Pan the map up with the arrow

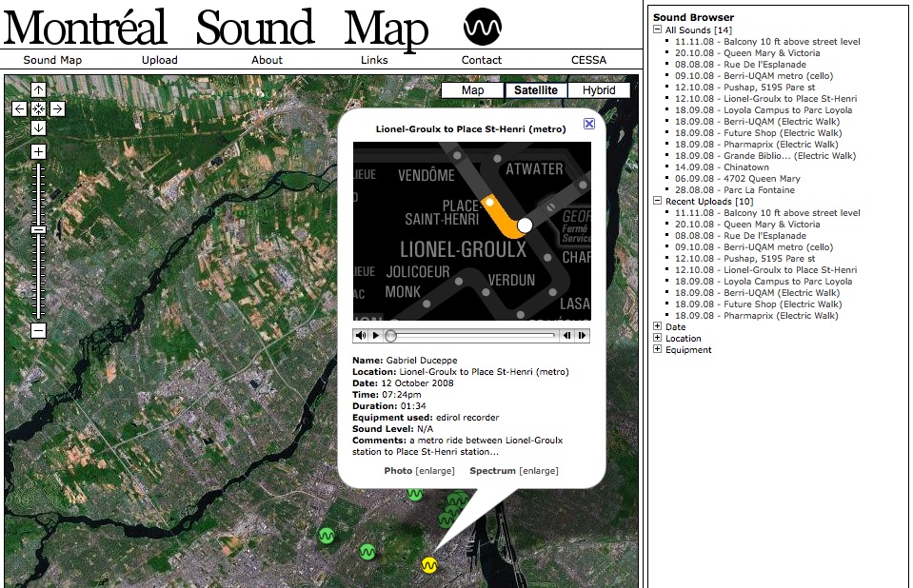[38, 89]
